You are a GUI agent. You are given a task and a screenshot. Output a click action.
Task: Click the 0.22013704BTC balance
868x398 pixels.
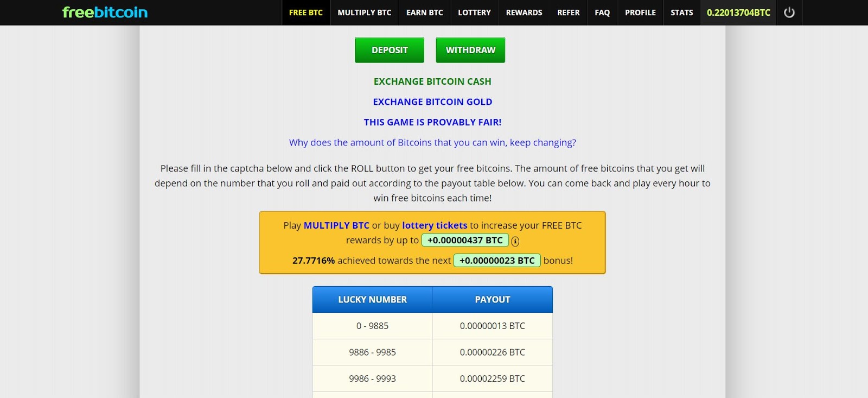pos(738,12)
